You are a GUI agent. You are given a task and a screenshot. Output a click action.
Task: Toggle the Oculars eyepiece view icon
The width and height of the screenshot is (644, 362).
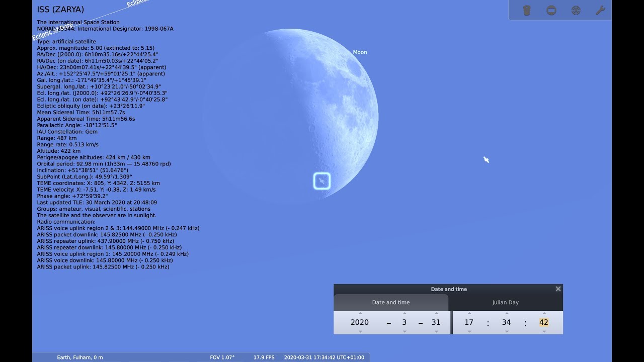click(x=527, y=10)
